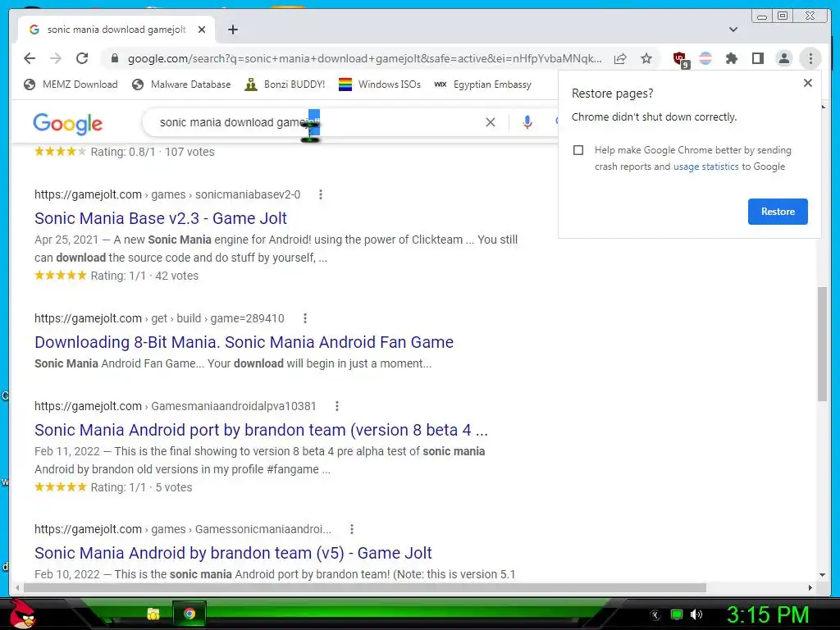Viewport: 840px width, 630px height.
Task: Close the sonic mania download tab
Action: point(202,30)
